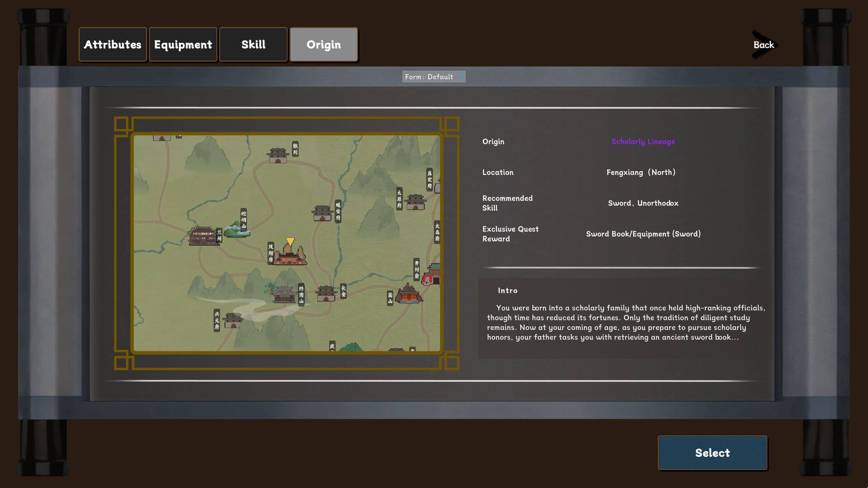868x488 pixels.
Task: Switch to the Attributes tab
Action: pyautogui.click(x=113, y=44)
